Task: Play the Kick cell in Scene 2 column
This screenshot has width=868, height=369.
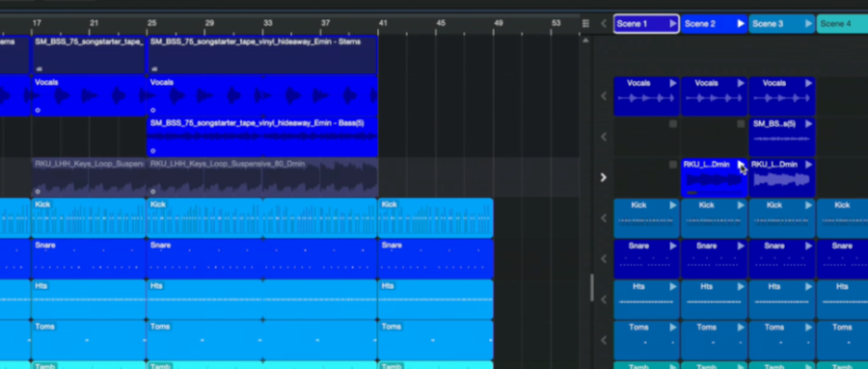Action: click(741, 205)
